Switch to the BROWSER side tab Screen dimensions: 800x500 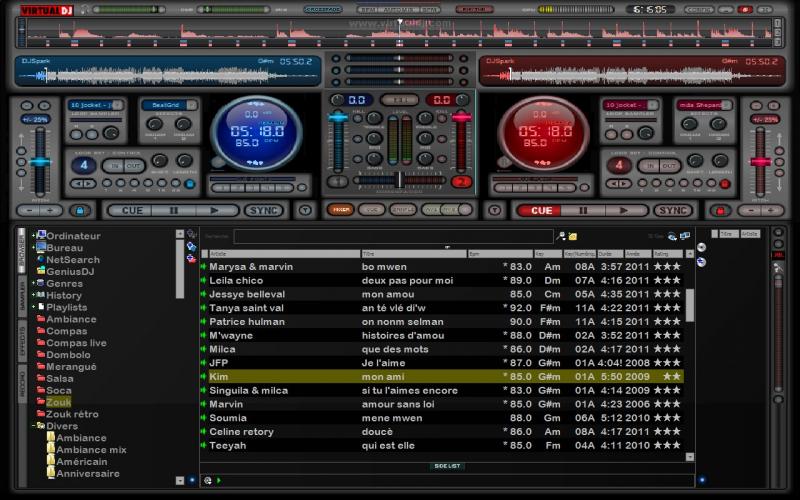point(22,251)
